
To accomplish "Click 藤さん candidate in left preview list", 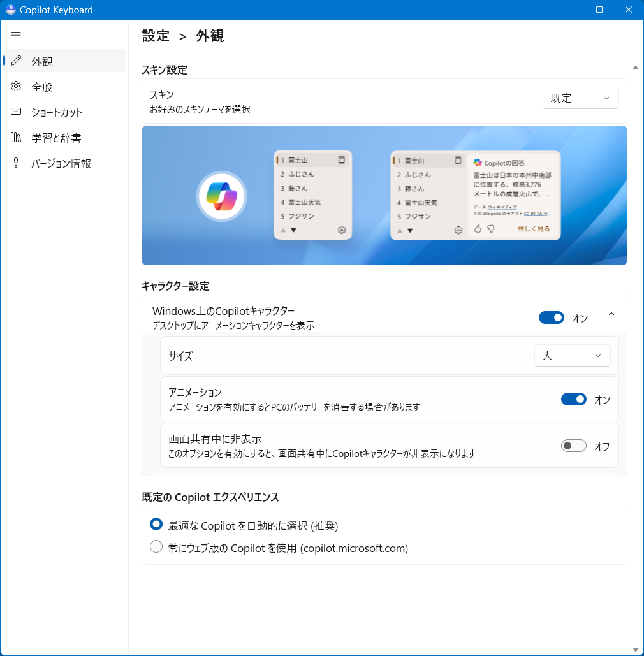I will pos(298,188).
